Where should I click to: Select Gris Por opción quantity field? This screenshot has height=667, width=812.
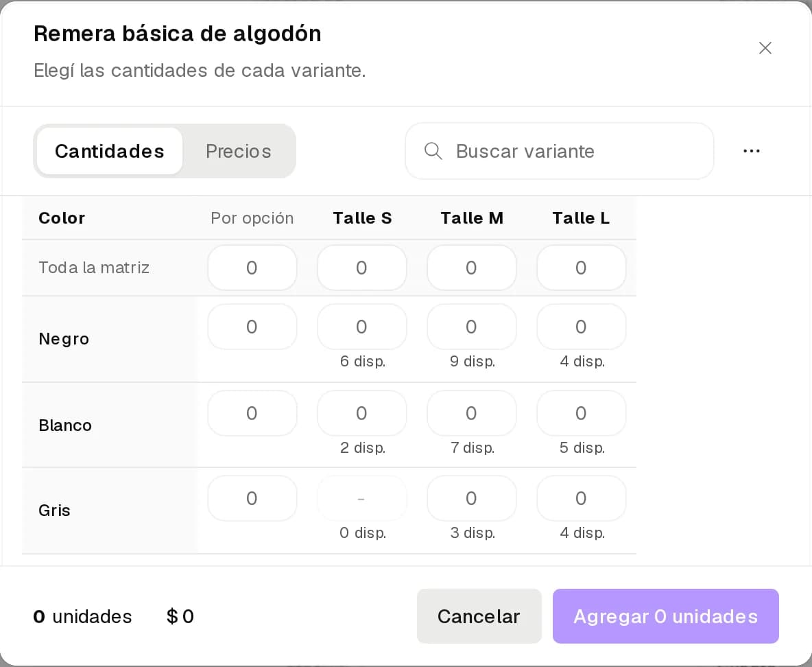coord(252,498)
